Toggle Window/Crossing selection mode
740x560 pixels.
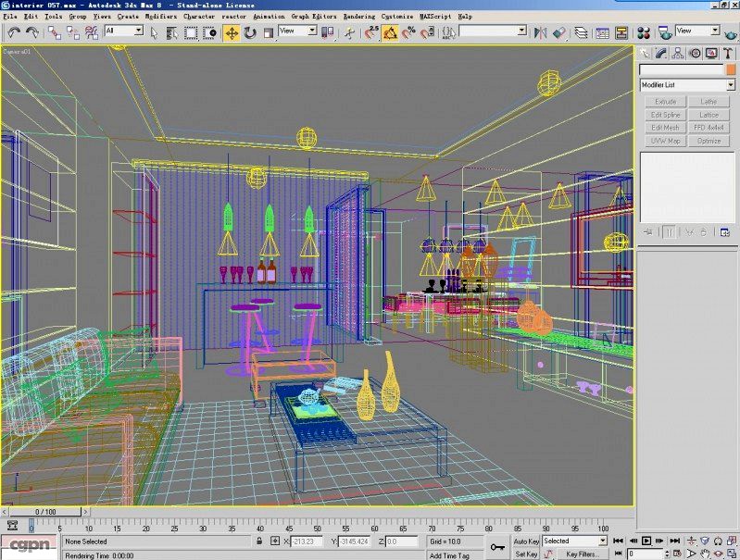coord(209,33)
